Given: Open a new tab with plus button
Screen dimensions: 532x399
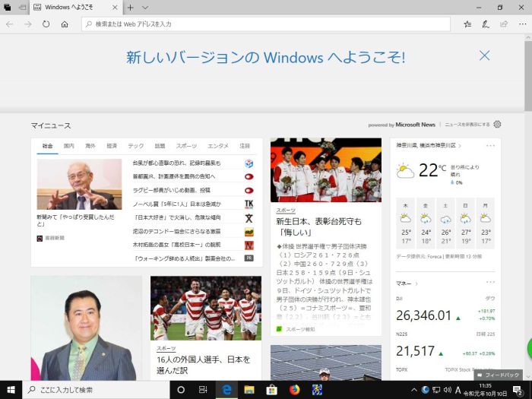Looking at the screenshot, I should [131, 7].
